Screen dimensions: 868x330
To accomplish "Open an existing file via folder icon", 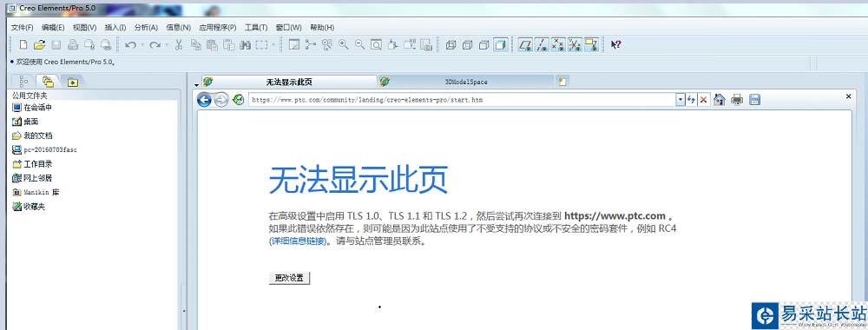I will [39, 45].
